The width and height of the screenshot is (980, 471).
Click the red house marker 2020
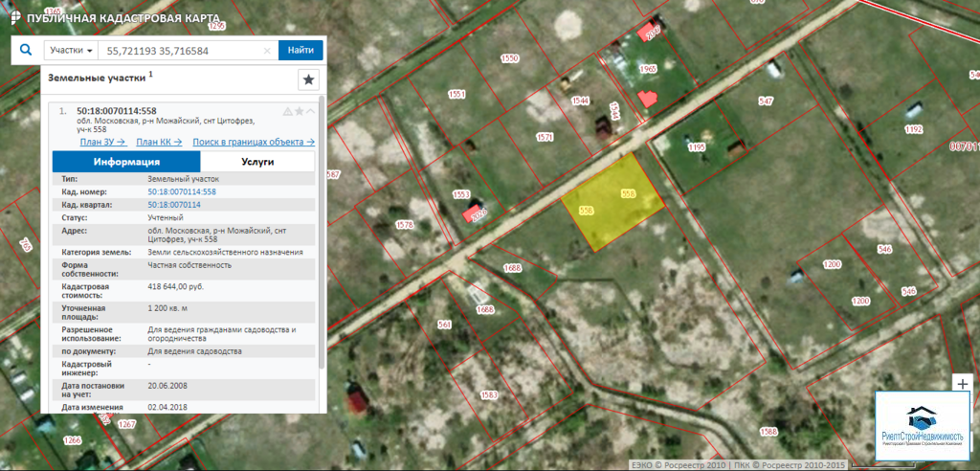(x=473, y=214)
